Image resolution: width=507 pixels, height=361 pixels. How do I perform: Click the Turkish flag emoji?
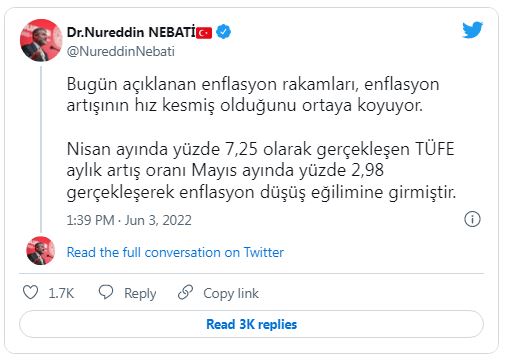(x=204, y=33)
